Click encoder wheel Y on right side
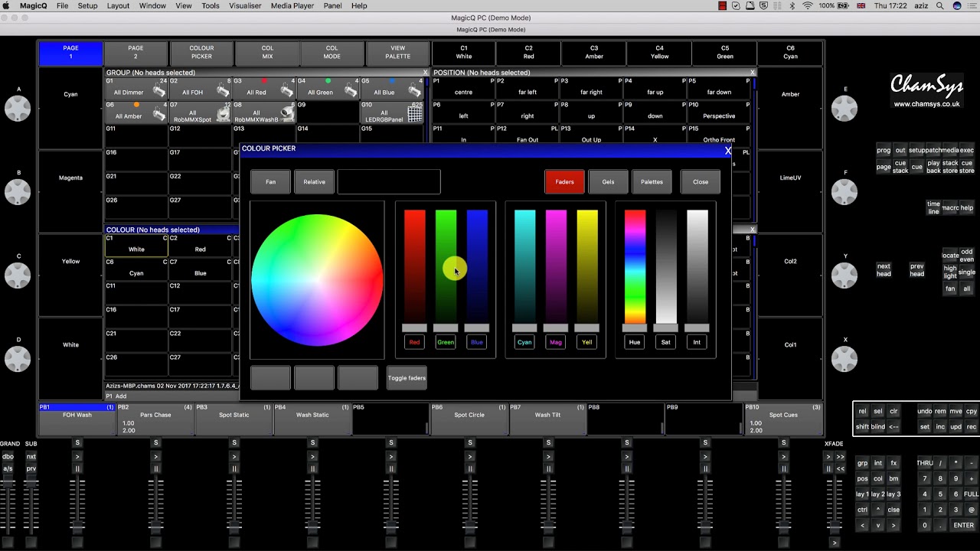This screenshot has width=980, height=551. (844, 275)
